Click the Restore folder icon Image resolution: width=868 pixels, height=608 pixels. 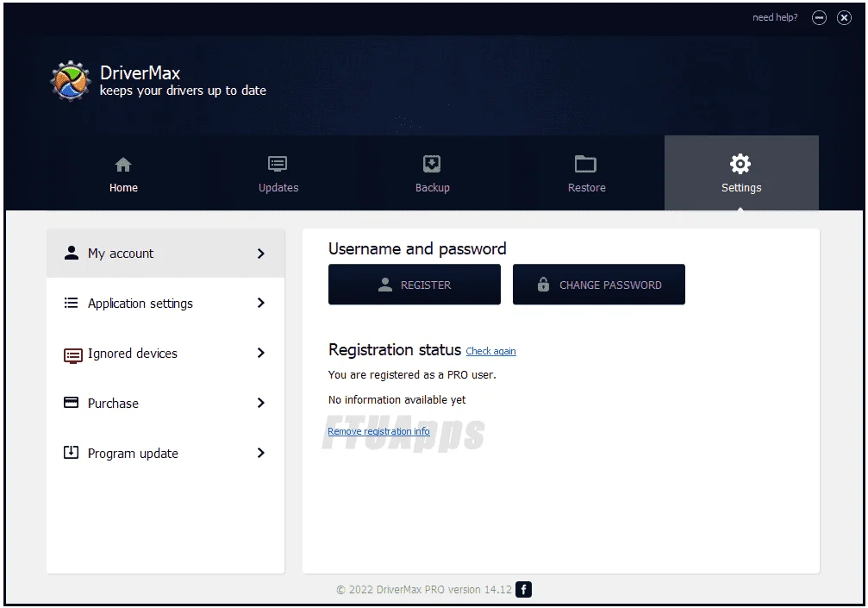(585, 164)
